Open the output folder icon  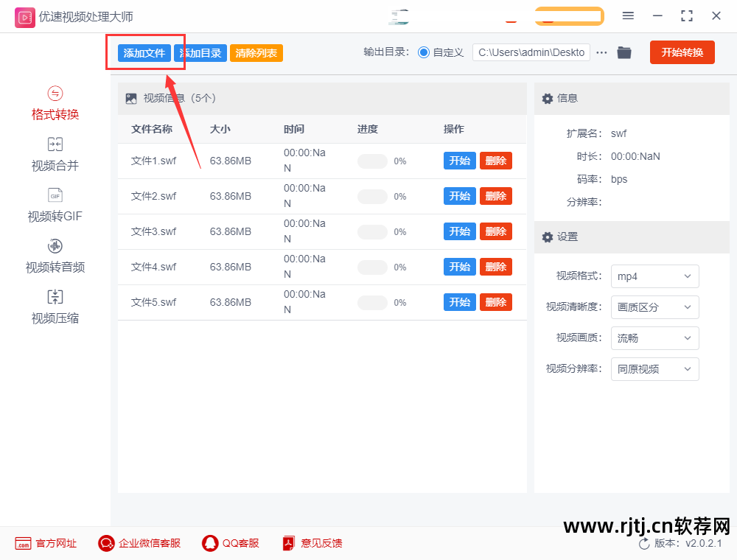[x=624, y=52]
